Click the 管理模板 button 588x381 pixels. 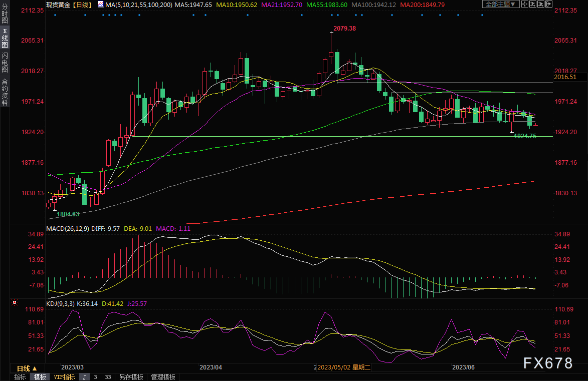(x=163, y=377)
